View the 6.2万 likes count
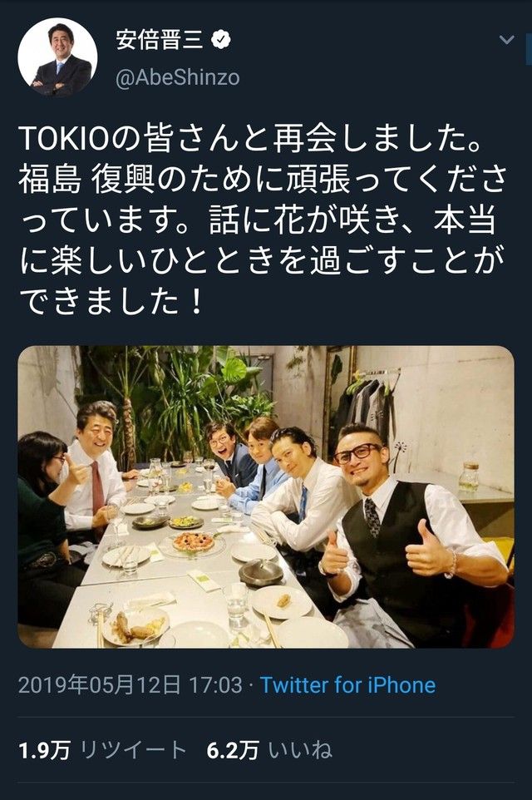The height and width of the screenshot is (800, 532). click(x=233, y=750)
